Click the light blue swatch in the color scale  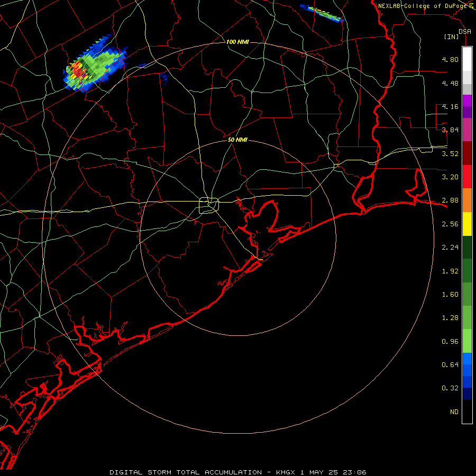(x=467, y=359)
